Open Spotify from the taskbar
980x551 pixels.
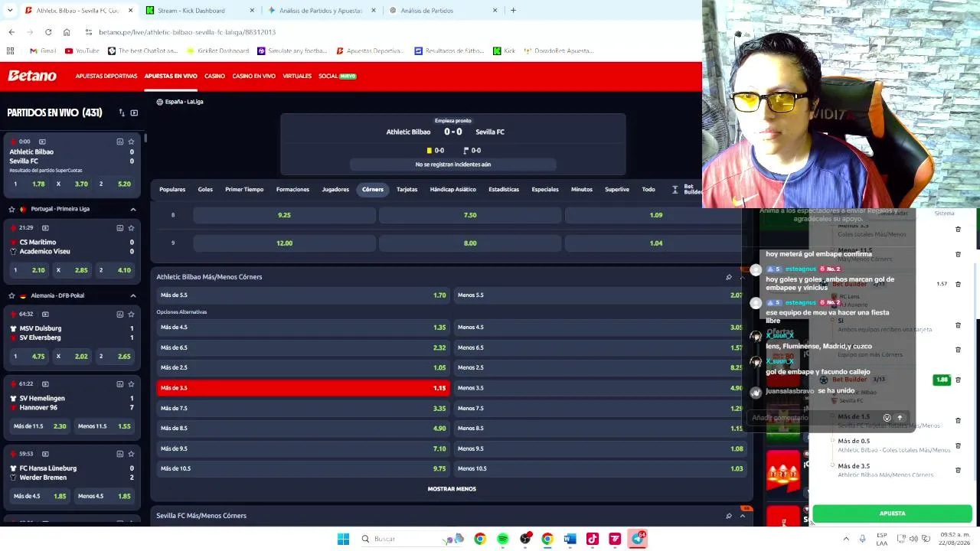pos(502,539)
